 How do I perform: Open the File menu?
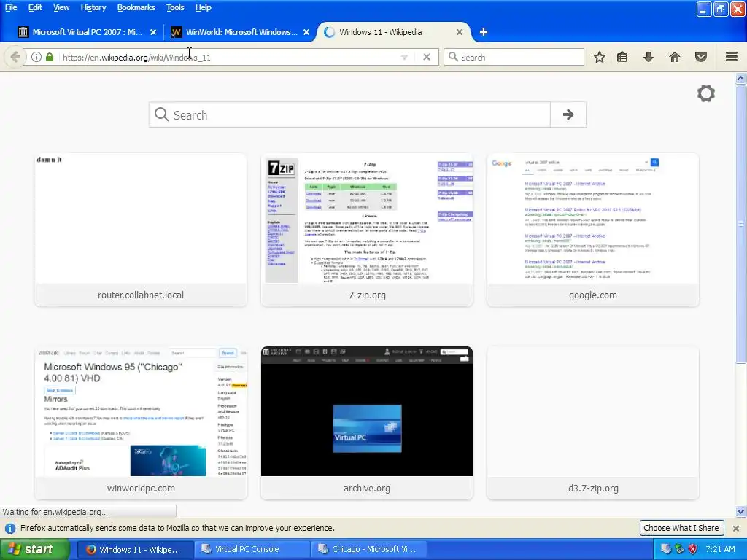point(11,7)
